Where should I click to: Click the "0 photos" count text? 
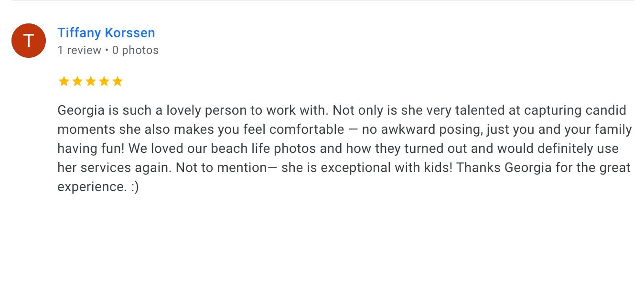click(x=135, y=50)
